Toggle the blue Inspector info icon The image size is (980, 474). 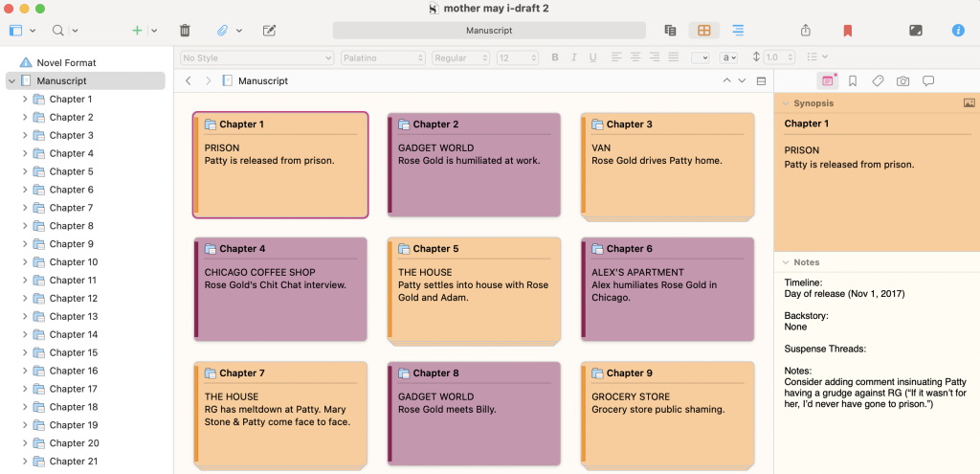[x=958, y=30]
